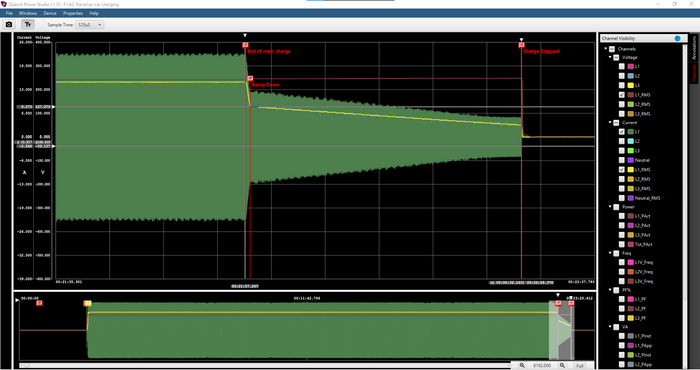
Task: Click Current Neutral purple color swatch
Action: [x=630, y=160]
